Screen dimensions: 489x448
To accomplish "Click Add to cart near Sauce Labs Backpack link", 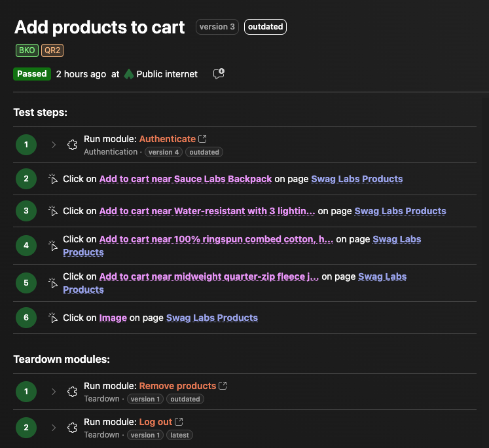I will (185, 179).
